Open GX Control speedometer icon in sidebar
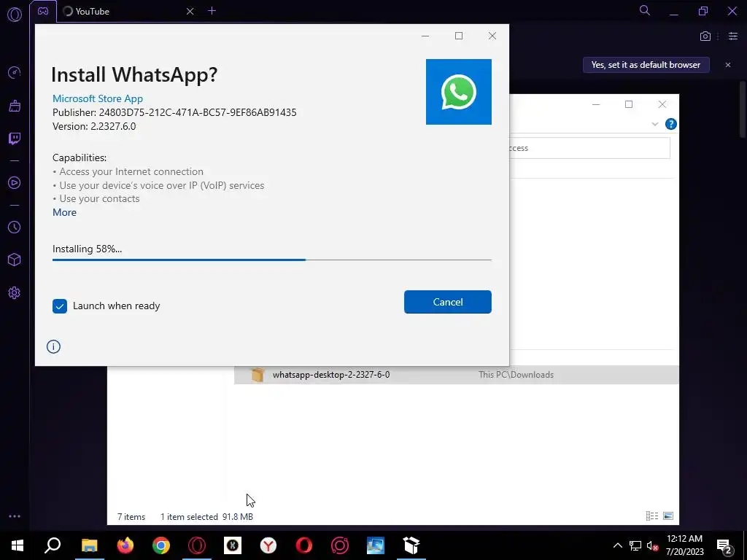This screenshot has width=747, height=560. coord(15,72)
